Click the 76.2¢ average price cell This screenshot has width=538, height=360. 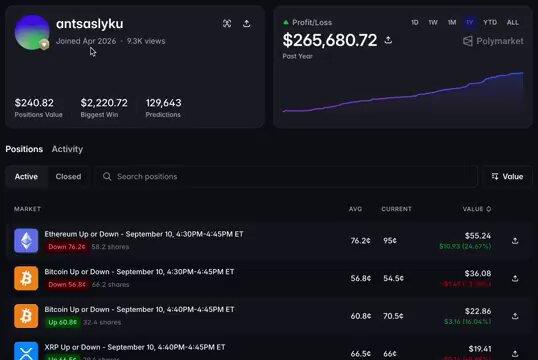[360, 241]
